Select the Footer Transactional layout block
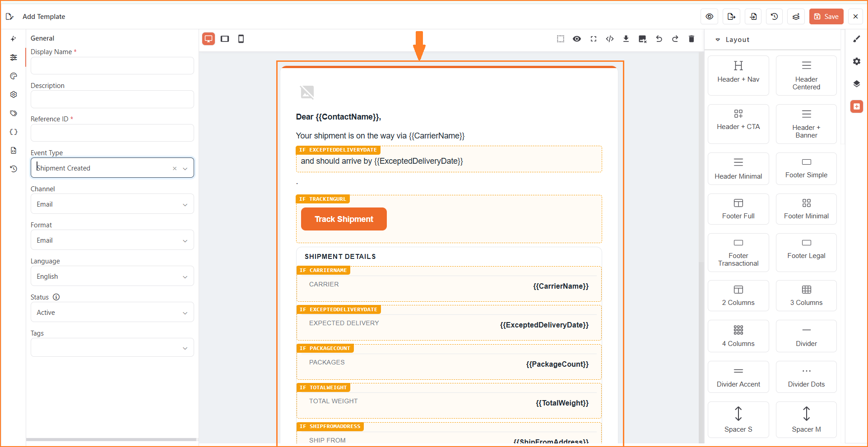This screenshot has width=868, height=447. [x=738, y=253]
